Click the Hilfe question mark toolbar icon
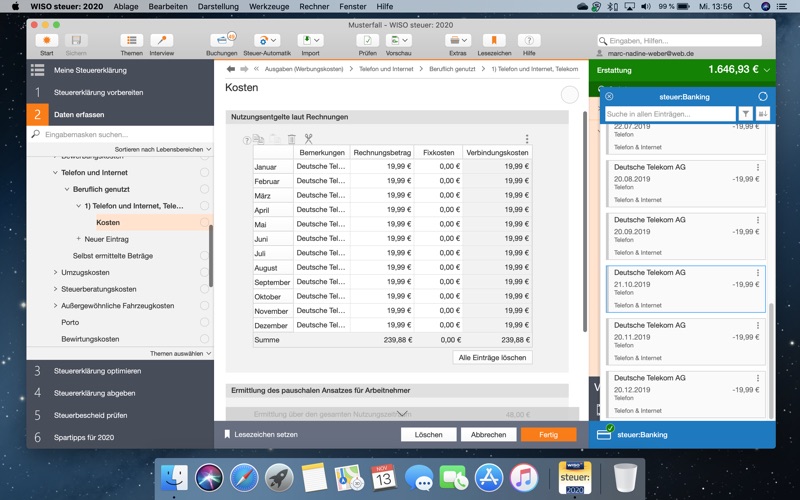 529,40
